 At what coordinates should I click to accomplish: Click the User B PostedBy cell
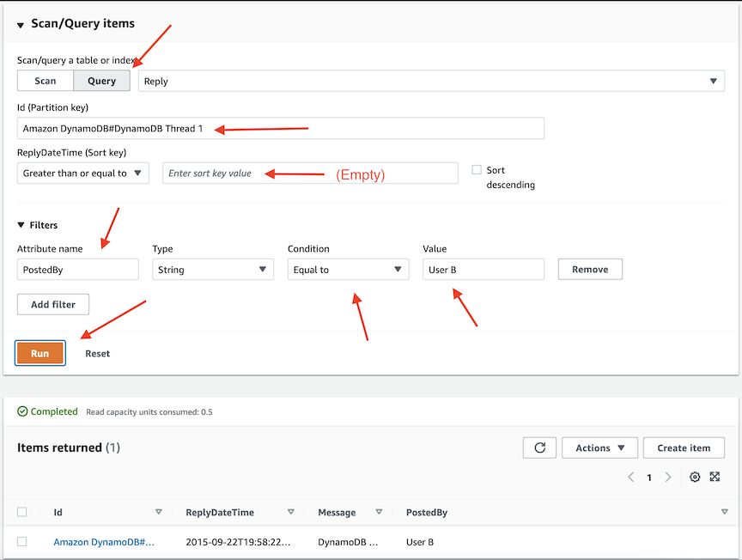420,542
